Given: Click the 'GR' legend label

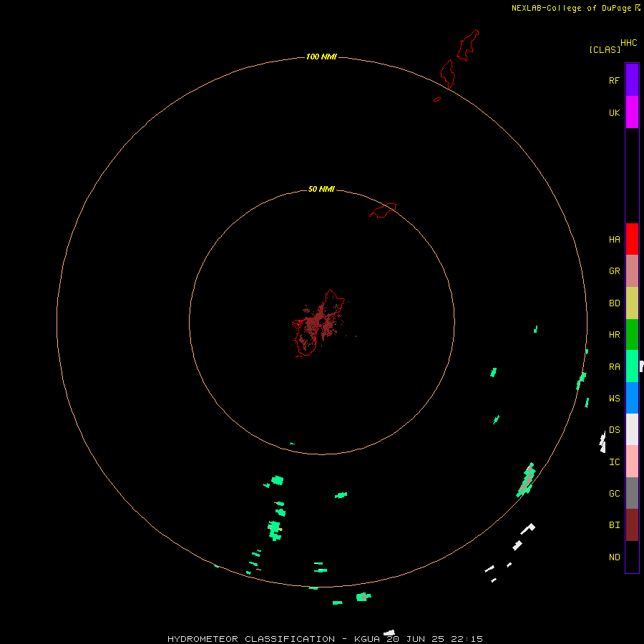Looking at the screenshot, I should pyautogui.click(x=615, y=271).
